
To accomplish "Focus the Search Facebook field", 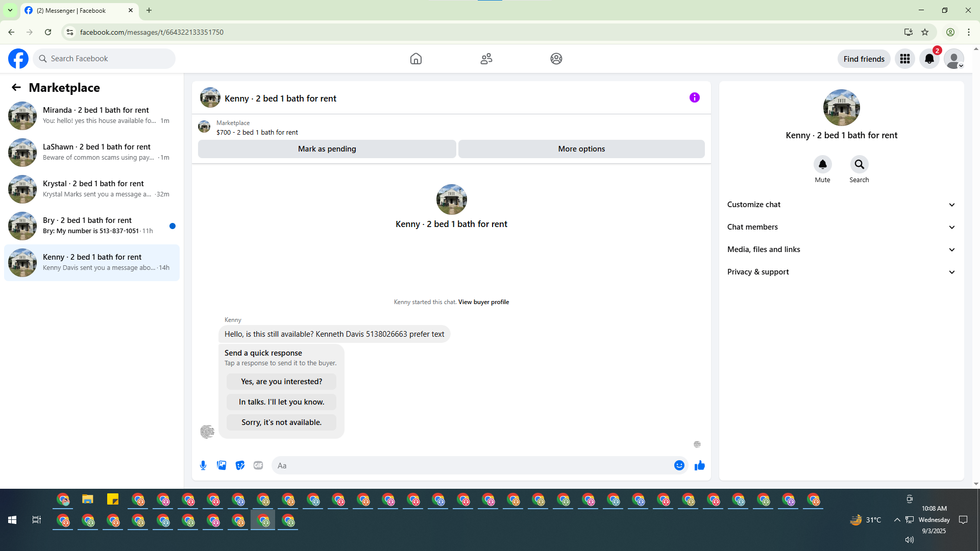I will (x=104, y=59).
